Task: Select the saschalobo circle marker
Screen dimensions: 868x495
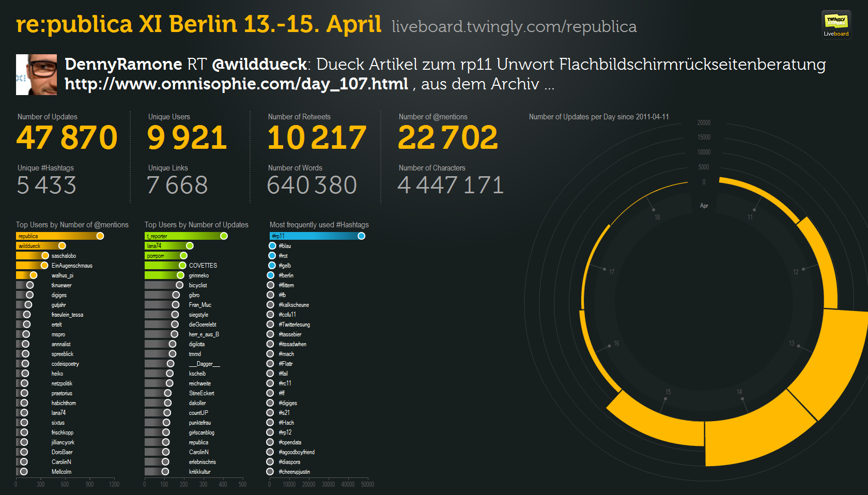Action: pyautogui.click(x=45, y=256)
